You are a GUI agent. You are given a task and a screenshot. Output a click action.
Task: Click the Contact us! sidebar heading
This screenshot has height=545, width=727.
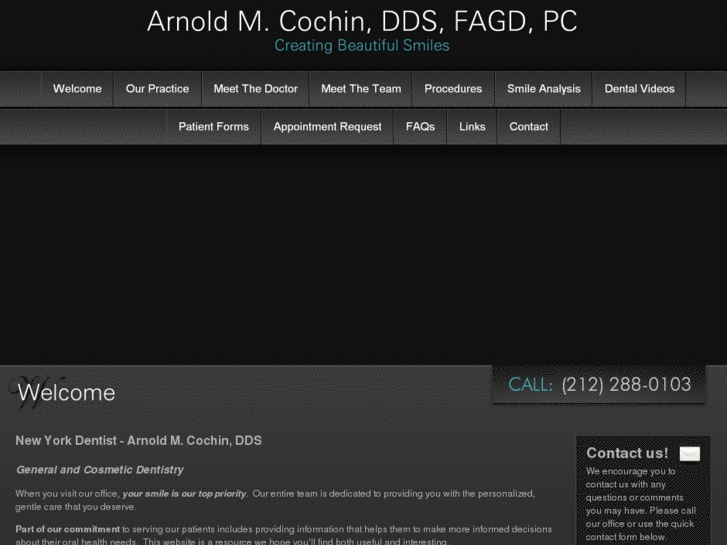click(x=627, y=453)
